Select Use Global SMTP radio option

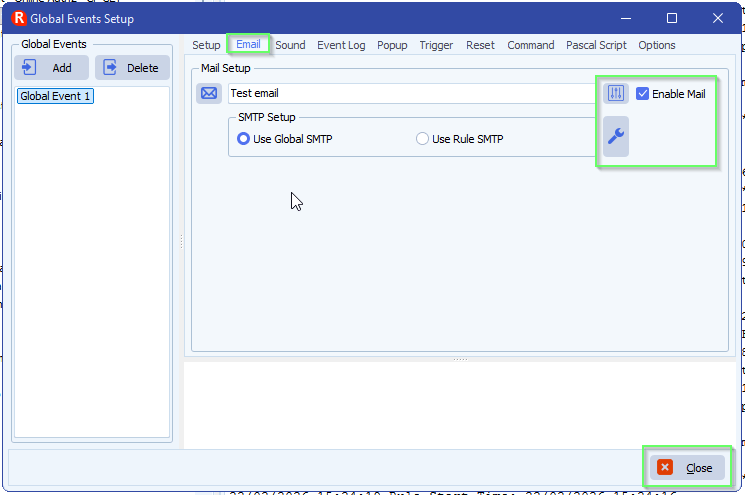(243, 139)
